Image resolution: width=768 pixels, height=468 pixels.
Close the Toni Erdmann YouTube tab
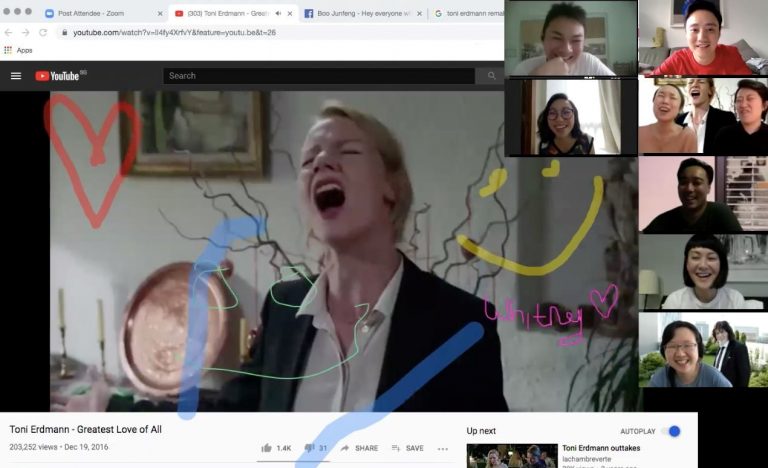(x=290, y=14)
